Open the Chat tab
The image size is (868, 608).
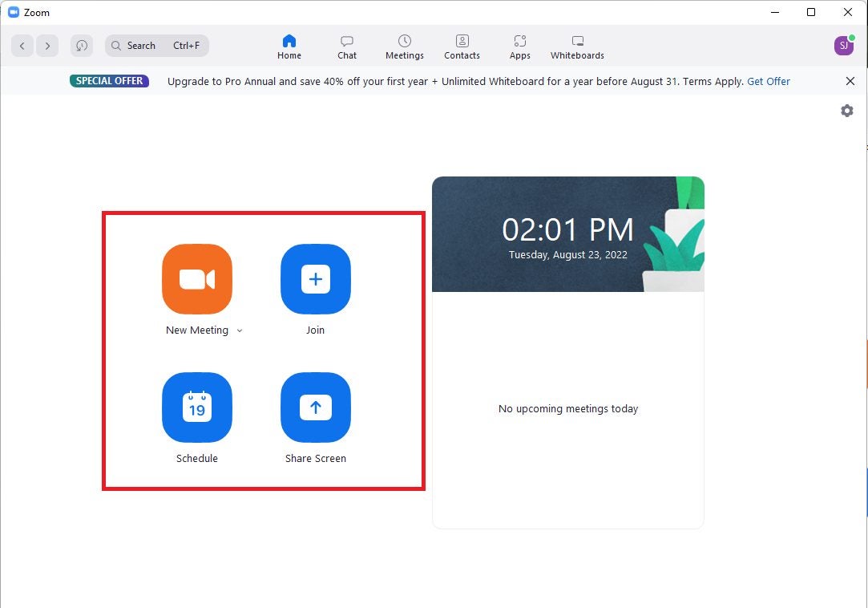[347, 47]
